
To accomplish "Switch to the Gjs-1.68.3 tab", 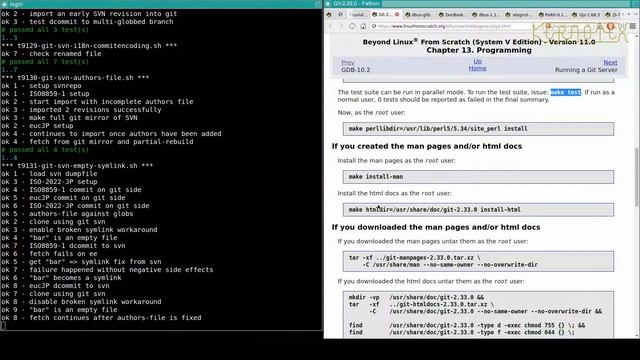I will [x=587, y=15].
